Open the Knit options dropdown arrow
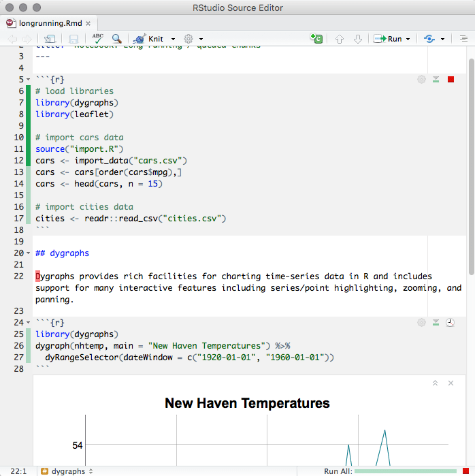Viewport: 475px width, 476px height. [173, 39]
